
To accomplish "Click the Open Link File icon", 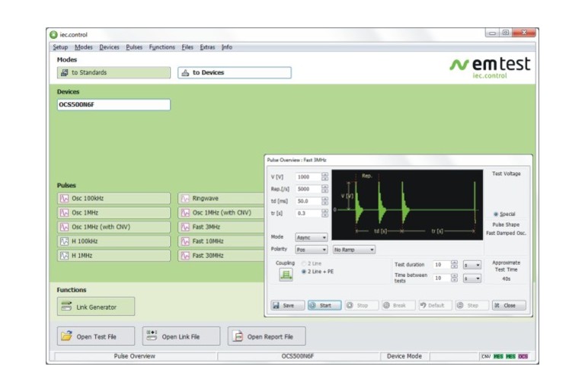I will (152, 336).
